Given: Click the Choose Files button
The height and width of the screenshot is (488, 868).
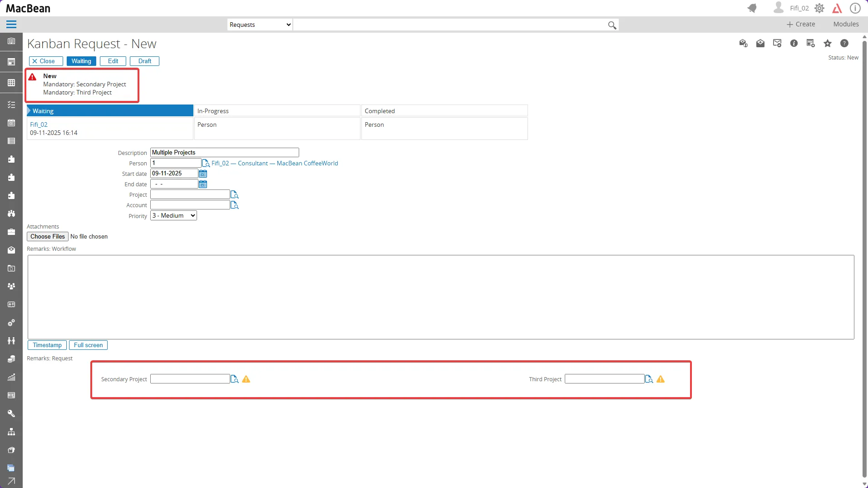Looking at the screenshot, I should pyautogui.click(x=48, y=237).
